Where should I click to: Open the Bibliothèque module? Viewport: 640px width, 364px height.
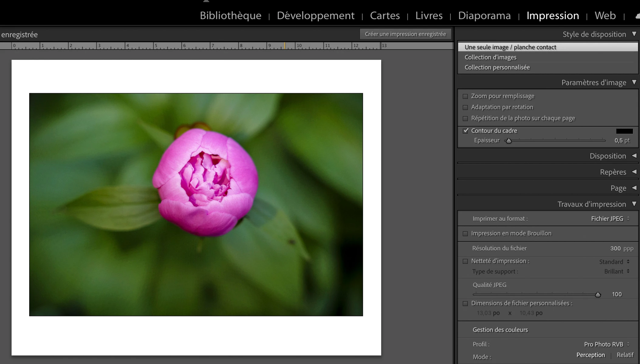pos(230,15)
